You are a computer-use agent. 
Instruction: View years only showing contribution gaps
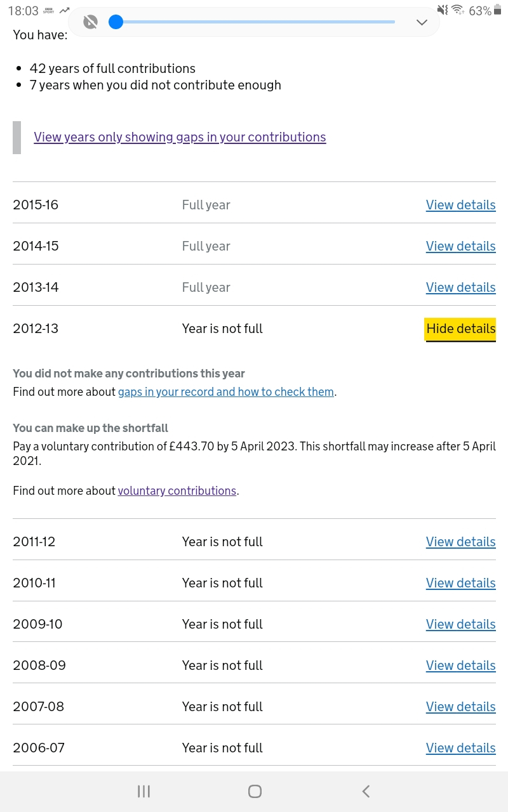click(x=180, y=137)
